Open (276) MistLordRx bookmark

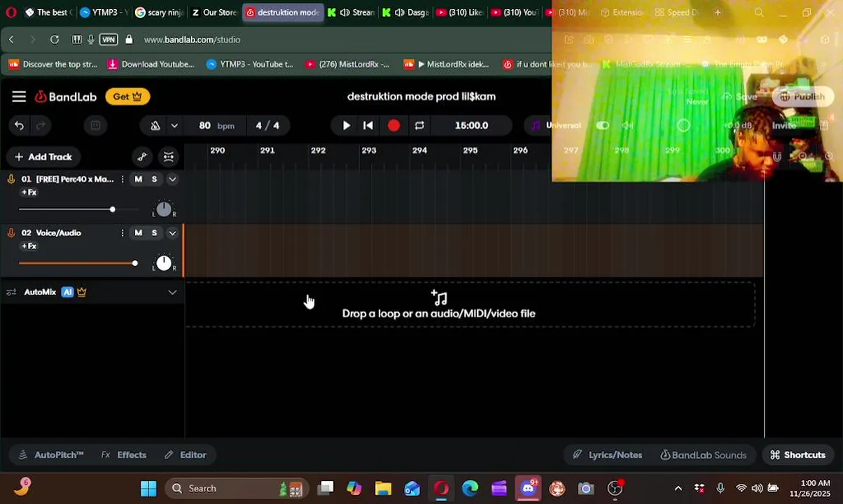(347, 64)
